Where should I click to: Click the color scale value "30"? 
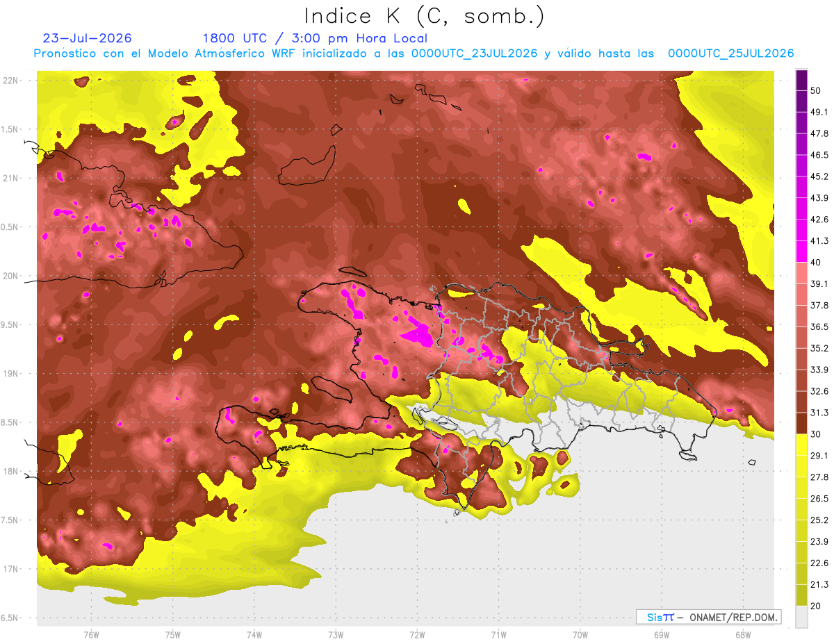(817, 434)
